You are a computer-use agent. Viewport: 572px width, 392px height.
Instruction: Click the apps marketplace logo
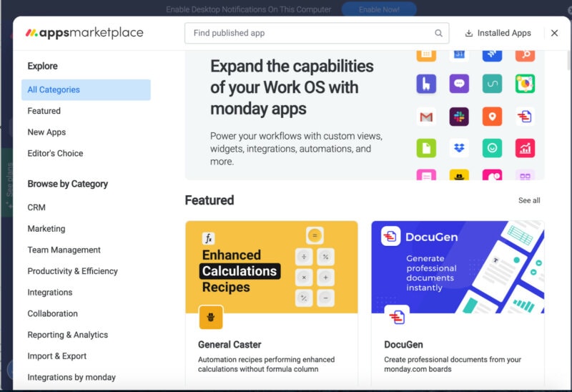[84, 33]
